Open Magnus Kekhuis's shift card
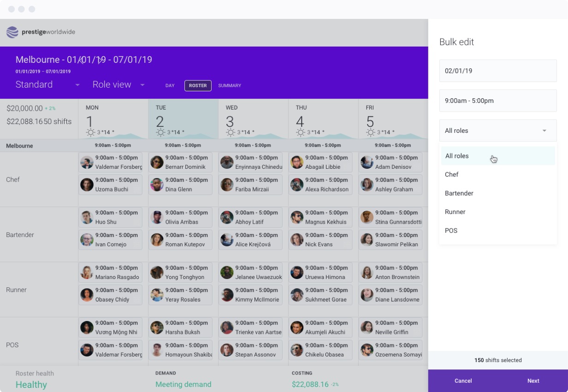568x392 pixels. click(x=321, y=218)
